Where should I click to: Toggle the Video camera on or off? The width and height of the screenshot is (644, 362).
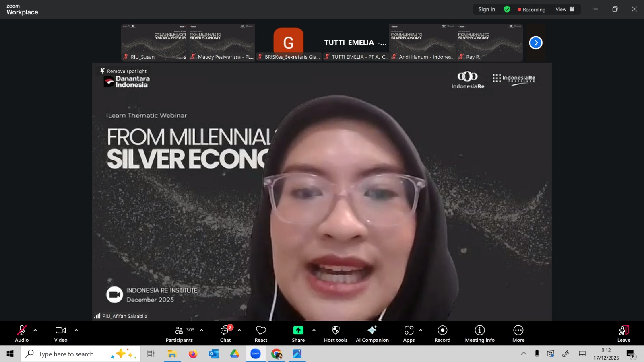(61, 334)
